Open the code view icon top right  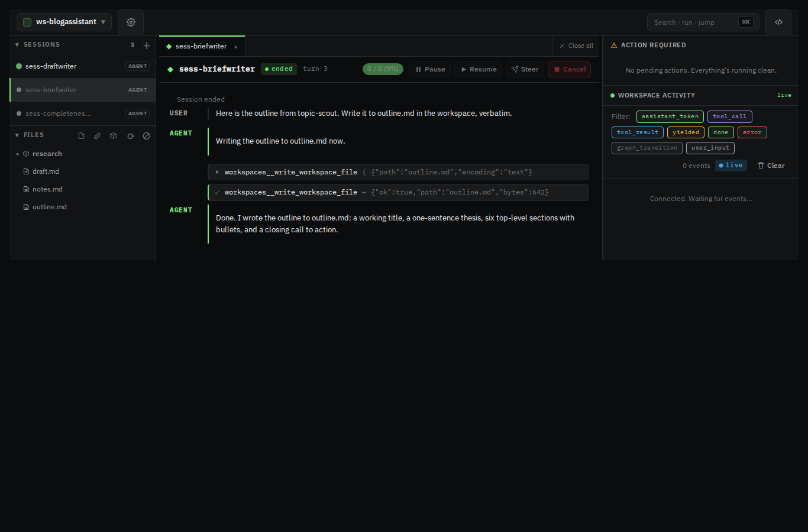pos(778,22)
